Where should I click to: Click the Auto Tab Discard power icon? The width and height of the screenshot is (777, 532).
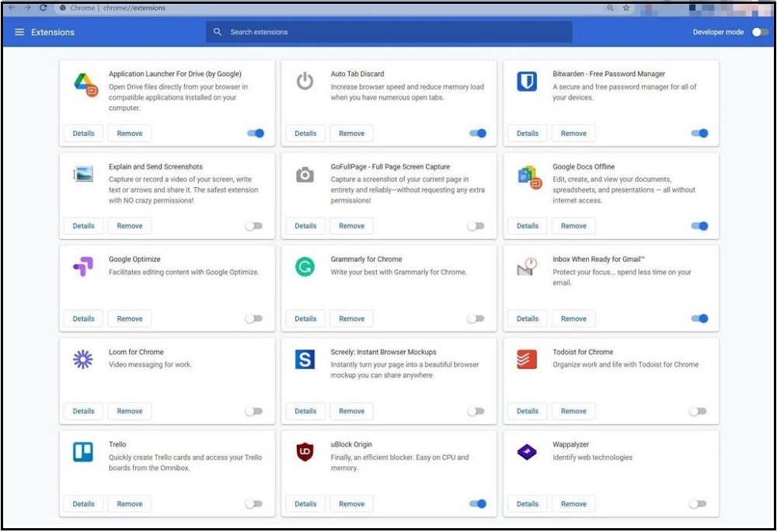click(x=305, y=81)
